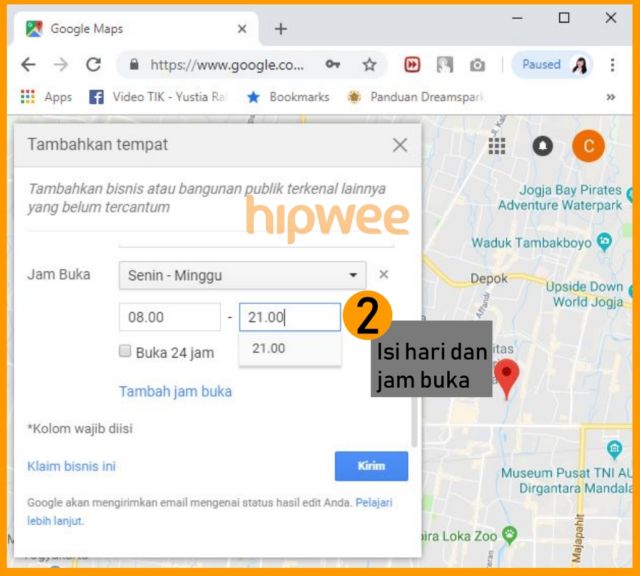
Task: Click the photo portrait extension icon
Action: click(444, 65)
